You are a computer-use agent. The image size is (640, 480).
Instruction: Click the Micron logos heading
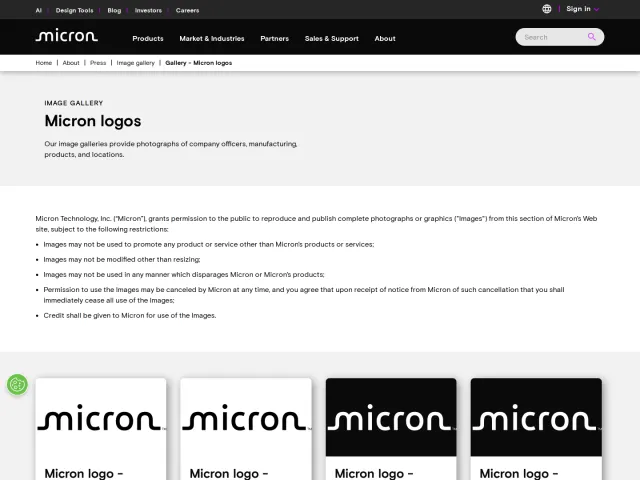pos(93,121)
